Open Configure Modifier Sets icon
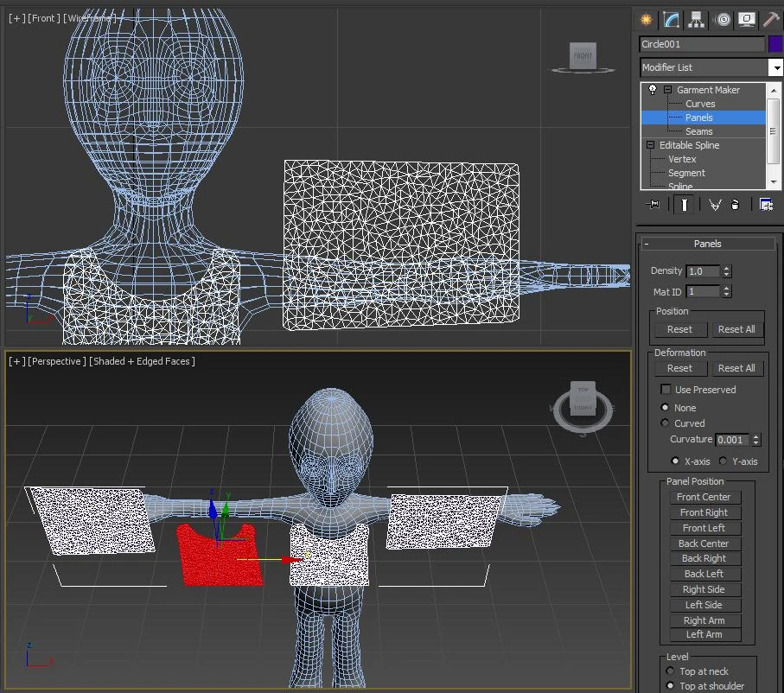Screen dimensions: 784x693 pyautogui.click(x=766, y=205)
